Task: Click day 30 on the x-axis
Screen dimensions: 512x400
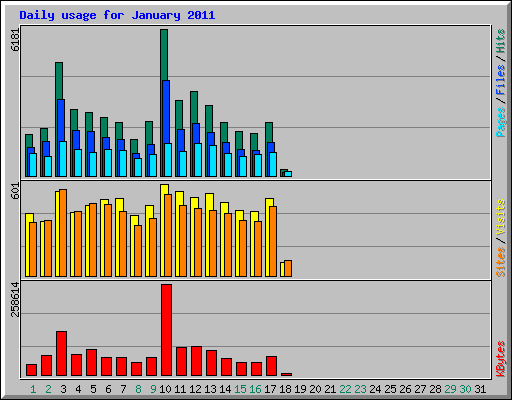Action: [x=465, y=389]
